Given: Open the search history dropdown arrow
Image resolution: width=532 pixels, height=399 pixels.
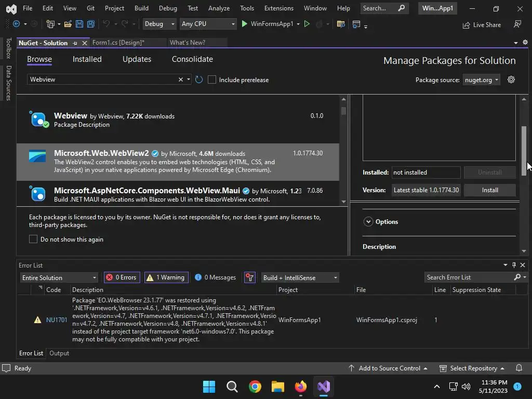Looking at the screenshot, I should tap(189, 79).
